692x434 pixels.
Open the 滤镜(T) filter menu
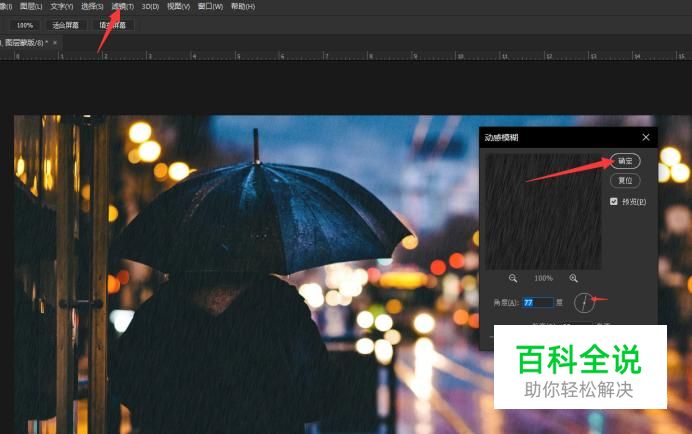tap(123, 7)
